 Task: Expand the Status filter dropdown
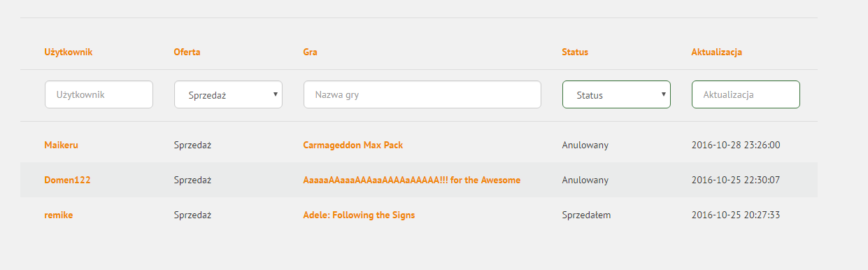tap(616, 94)
